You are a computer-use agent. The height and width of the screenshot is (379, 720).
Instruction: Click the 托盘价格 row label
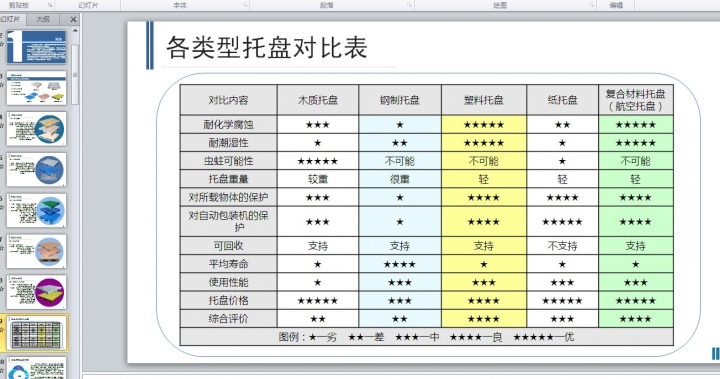[x=228, y=300]
